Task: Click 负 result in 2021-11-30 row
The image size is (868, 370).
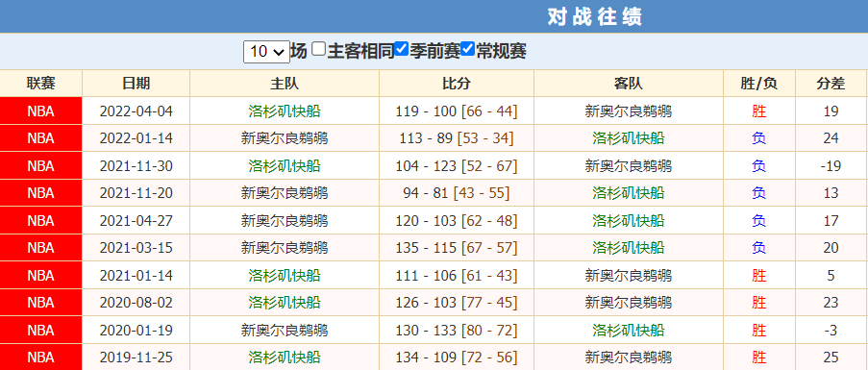Action: pyautogui.click(x=759, y=166)
